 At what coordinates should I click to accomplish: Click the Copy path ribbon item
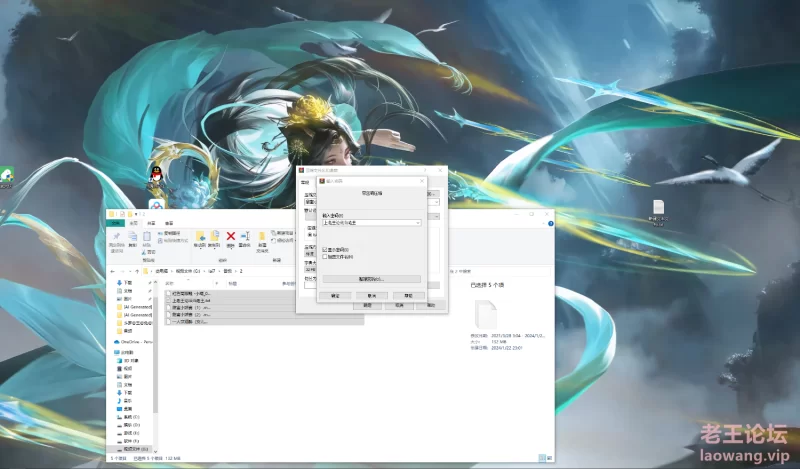tap(169, 233)
